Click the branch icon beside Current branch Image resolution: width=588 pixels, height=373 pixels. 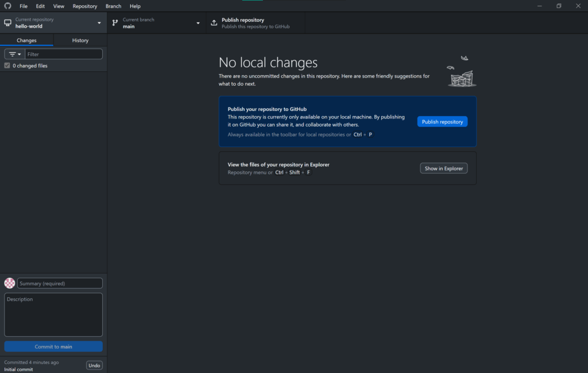(x=115, y=23)
